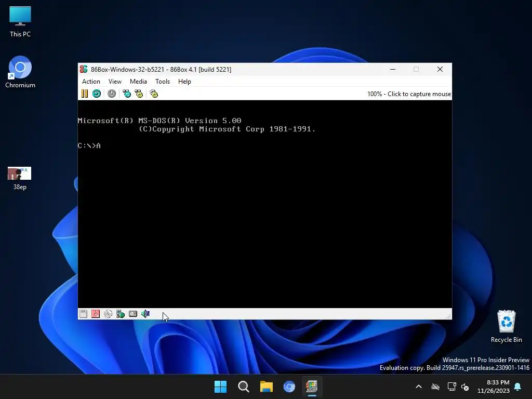
Task: Select Chromium desktop shortcut
Action: click(x=20, y=72)
